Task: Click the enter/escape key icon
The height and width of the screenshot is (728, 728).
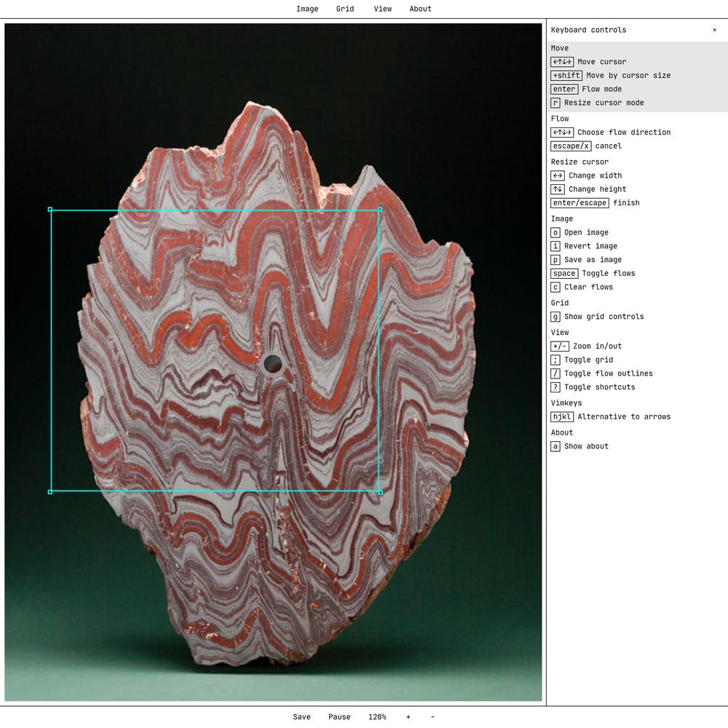Action: coord(579,203)
